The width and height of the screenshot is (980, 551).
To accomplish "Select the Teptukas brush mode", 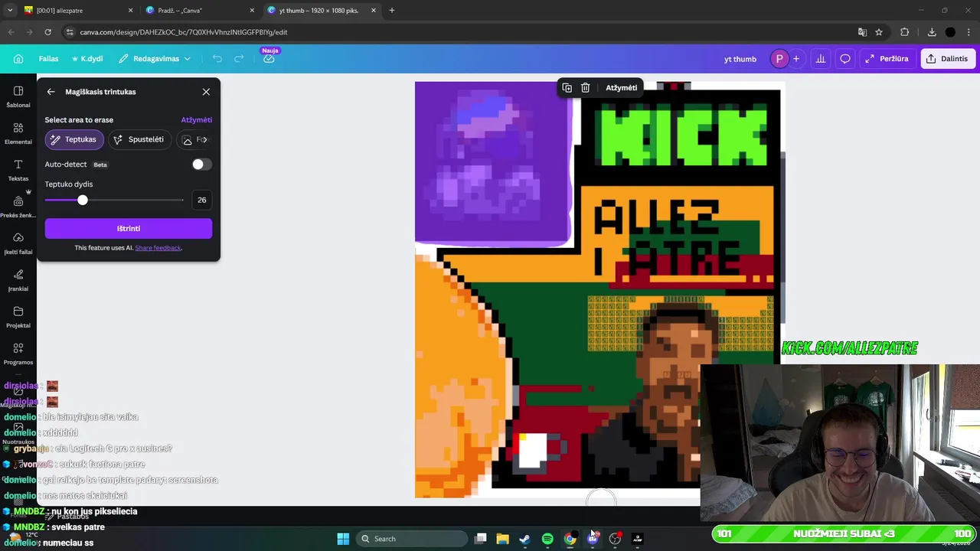I will click(74, 139).
